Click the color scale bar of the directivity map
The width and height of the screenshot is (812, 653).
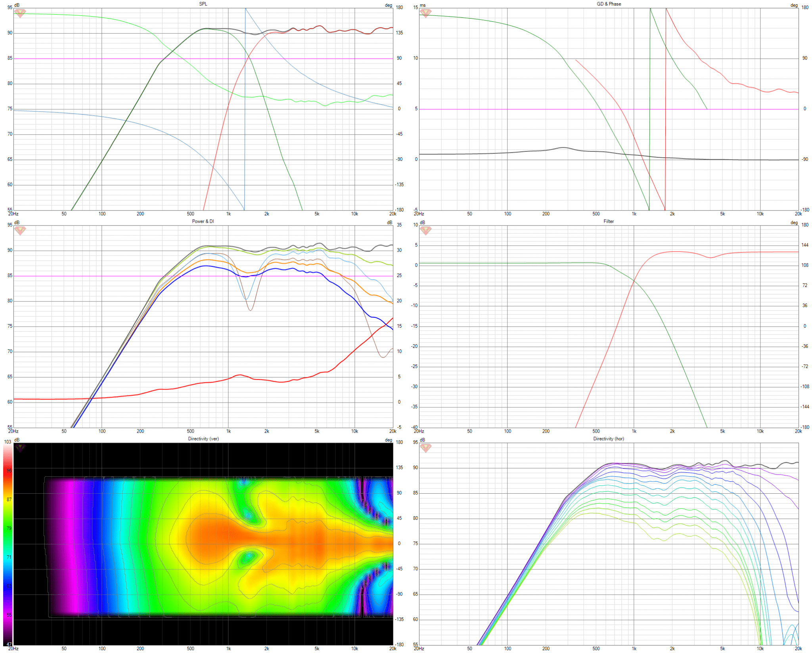(8, 545)
